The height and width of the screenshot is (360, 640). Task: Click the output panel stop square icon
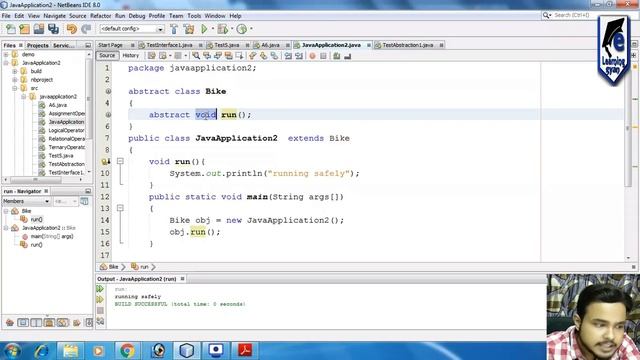[x=100, y=311]
